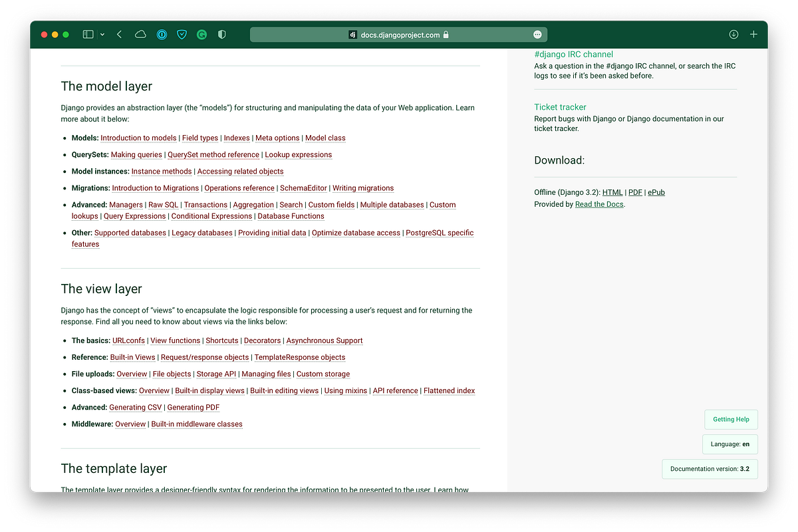
Task: Open the Language: en selector
Action: coord(730,444)
